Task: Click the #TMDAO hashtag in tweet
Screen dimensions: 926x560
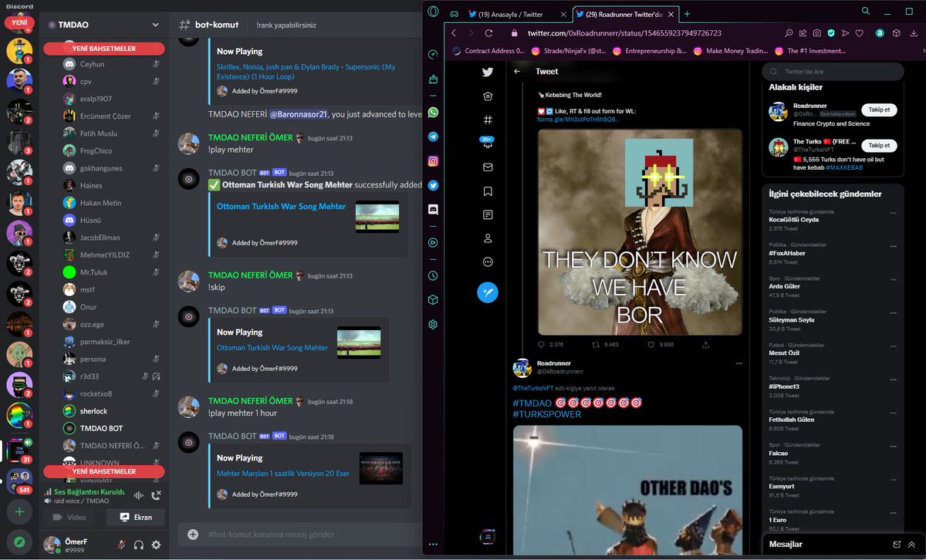Action: (532, 403)
